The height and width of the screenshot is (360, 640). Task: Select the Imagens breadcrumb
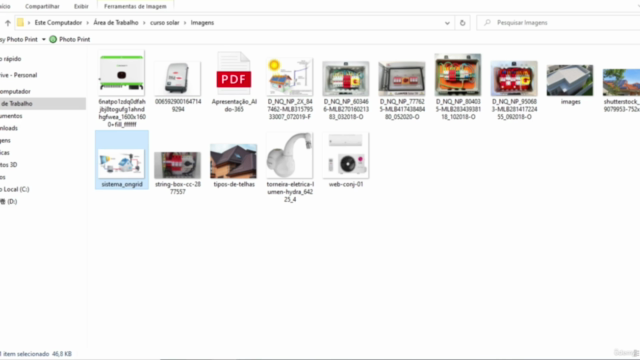click(x=202, y=23)
